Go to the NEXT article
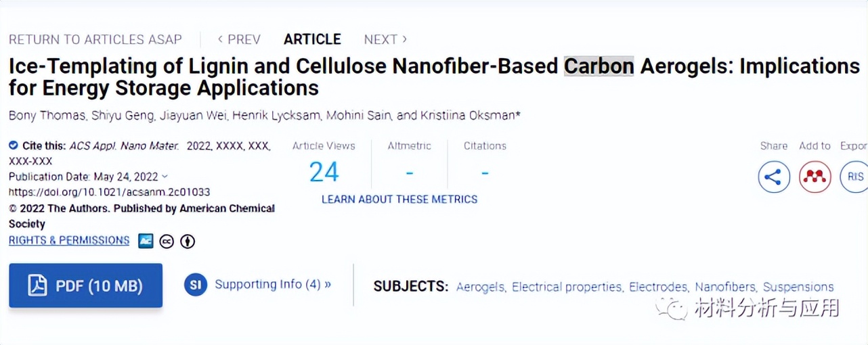 pos(385,39)
